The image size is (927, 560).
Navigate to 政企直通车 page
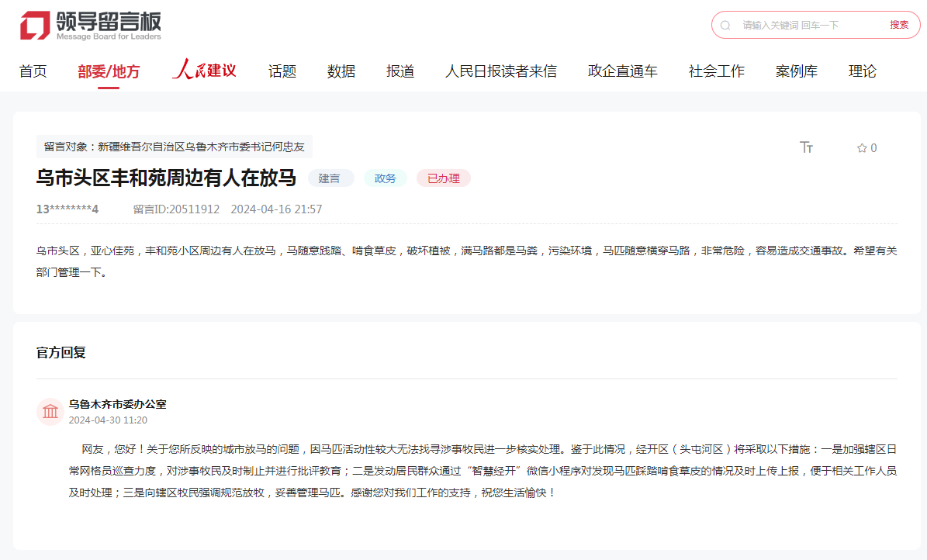[622, 71]
